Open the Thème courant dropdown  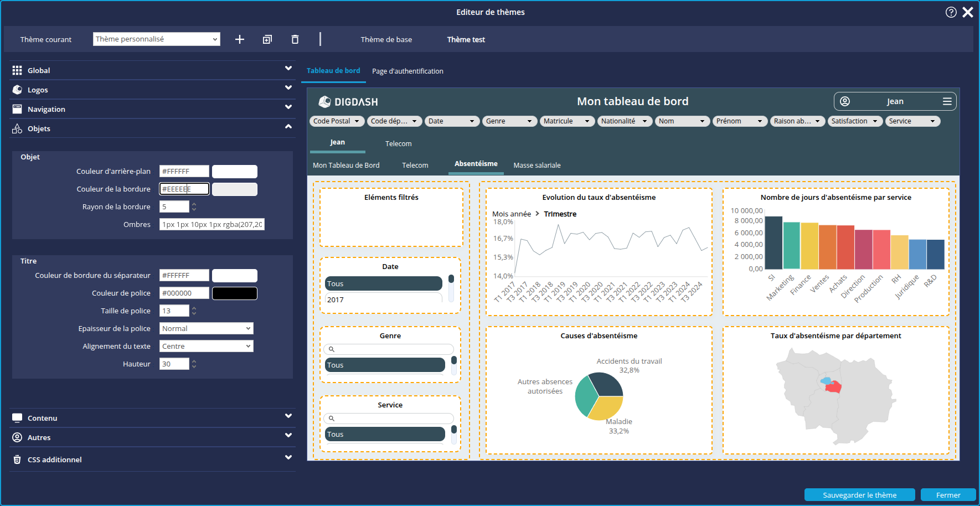156,39
